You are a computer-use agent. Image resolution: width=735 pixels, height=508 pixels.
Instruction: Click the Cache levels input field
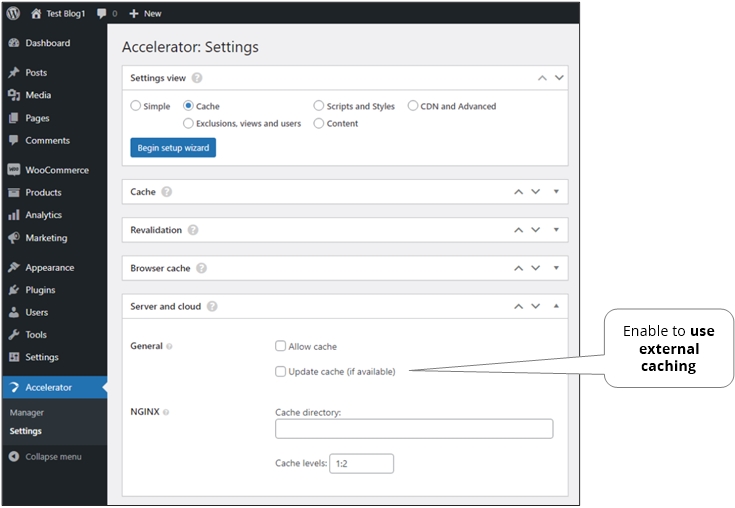pos(361,463)
